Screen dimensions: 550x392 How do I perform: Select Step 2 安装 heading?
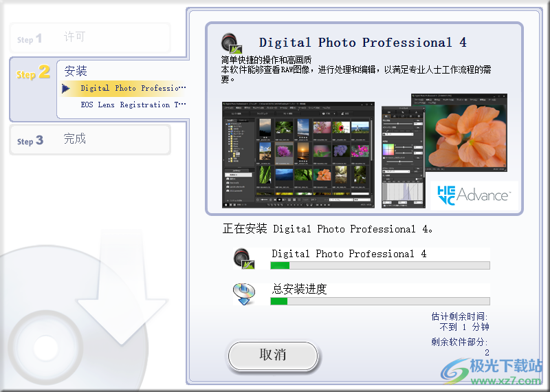coord(76,71)
